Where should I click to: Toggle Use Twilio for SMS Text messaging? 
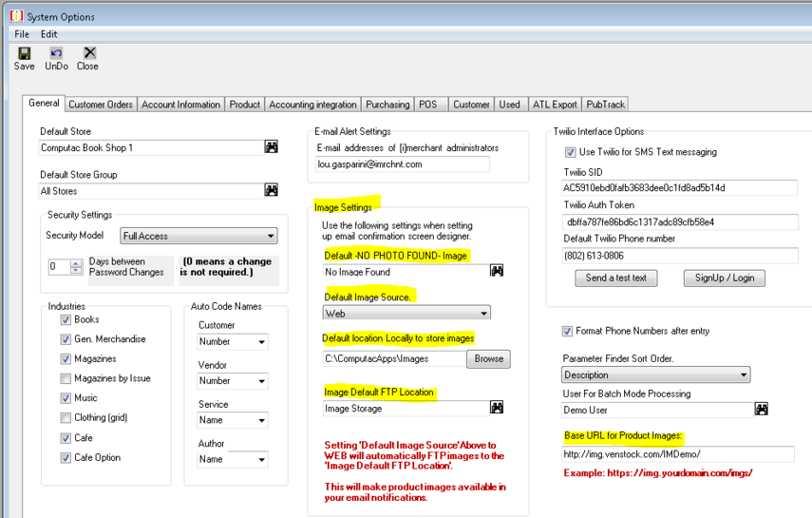[570, 152]
